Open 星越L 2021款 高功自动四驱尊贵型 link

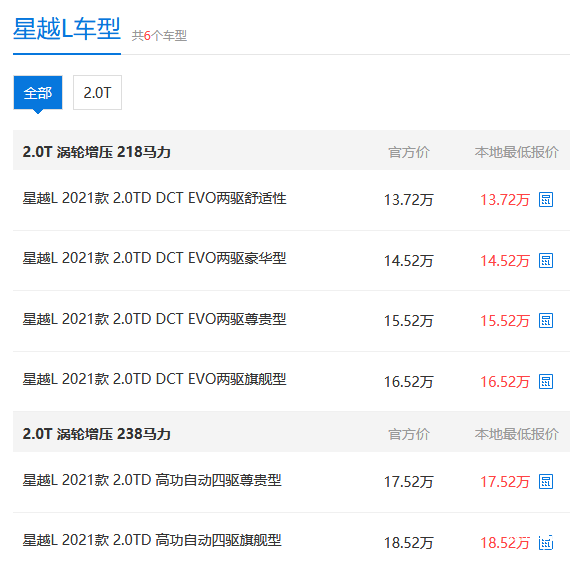click(152, 480)
